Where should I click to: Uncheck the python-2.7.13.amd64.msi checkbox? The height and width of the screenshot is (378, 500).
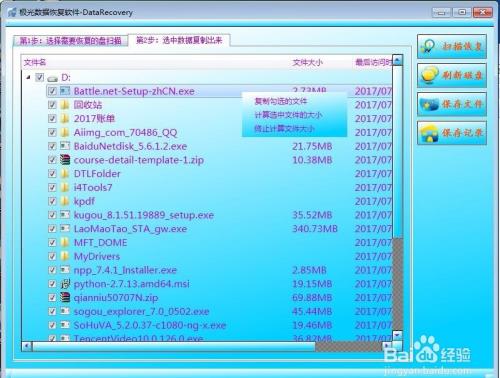[52, 284]
